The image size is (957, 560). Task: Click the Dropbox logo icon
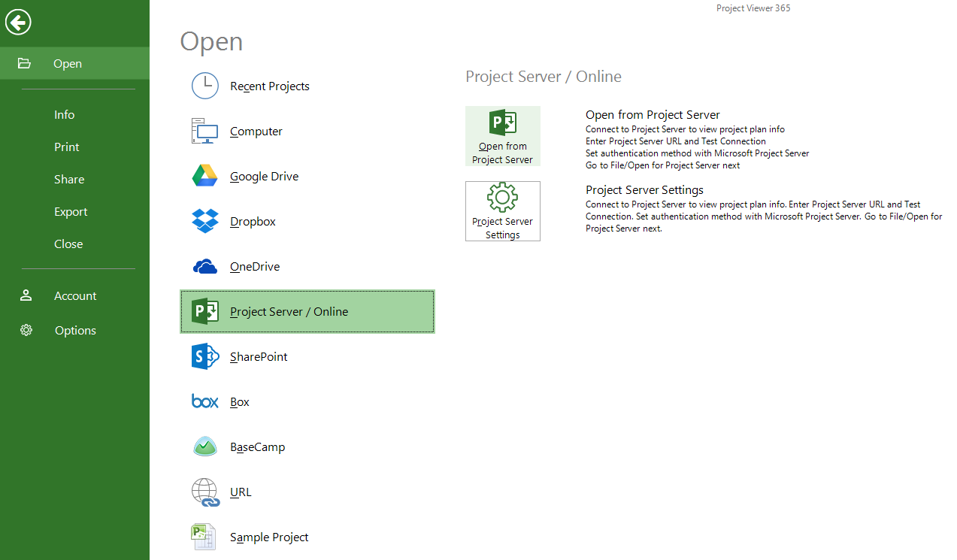point(204,221)
